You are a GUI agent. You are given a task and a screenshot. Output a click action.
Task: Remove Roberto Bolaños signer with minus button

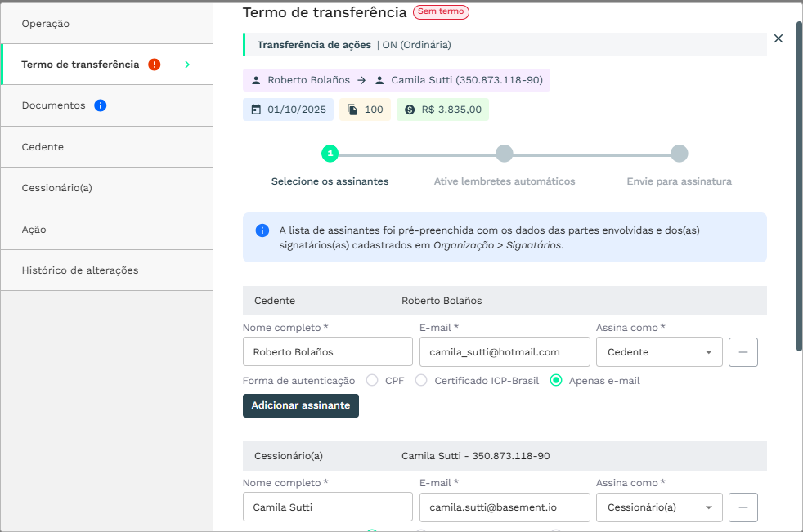742,352
